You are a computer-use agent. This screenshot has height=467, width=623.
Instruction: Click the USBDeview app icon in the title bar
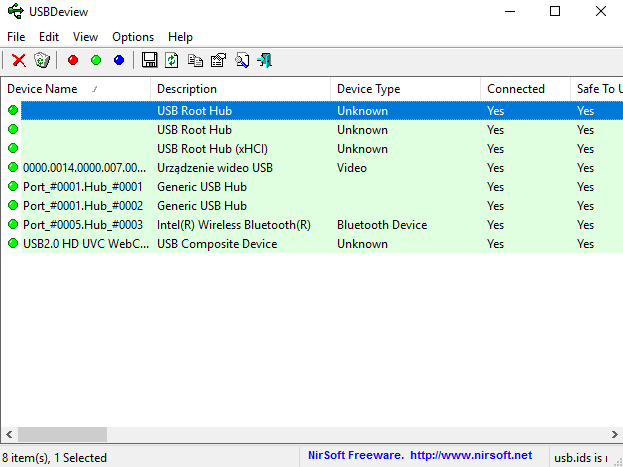(16, 12)
